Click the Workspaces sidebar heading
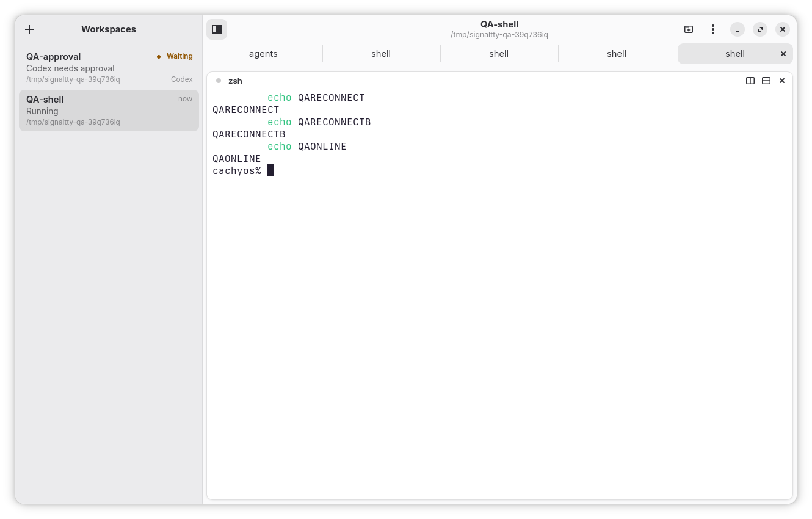This screenshot has width=812, height=519. click(x=109, y=29)
